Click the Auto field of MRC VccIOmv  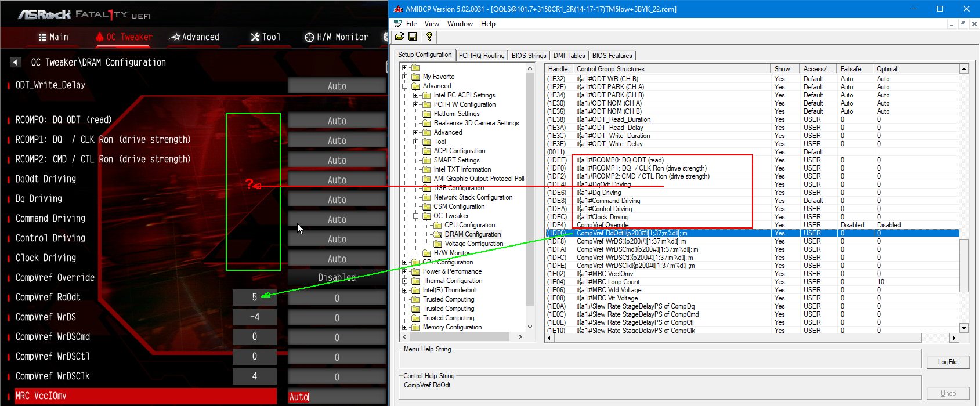pos(337,397)
